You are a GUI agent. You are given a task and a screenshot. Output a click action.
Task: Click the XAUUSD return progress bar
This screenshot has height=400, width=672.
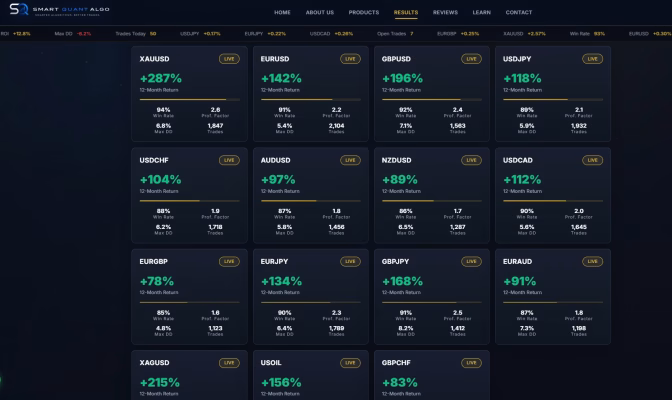[x=189, y=99]
